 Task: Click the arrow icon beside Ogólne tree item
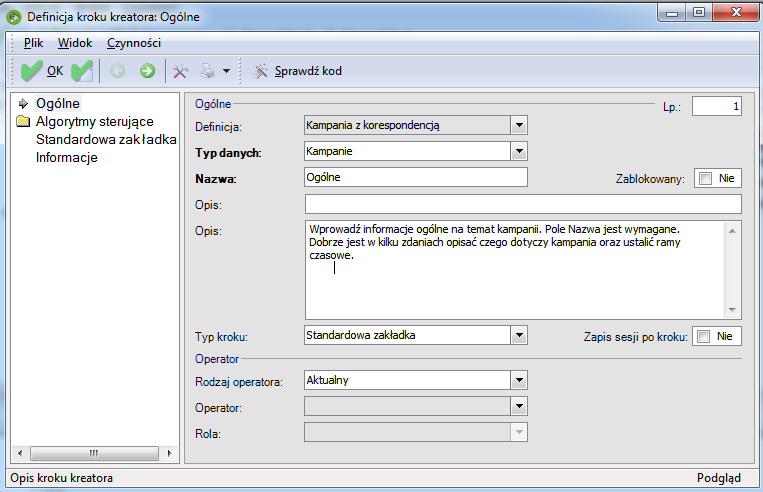(x=23, y=103)
